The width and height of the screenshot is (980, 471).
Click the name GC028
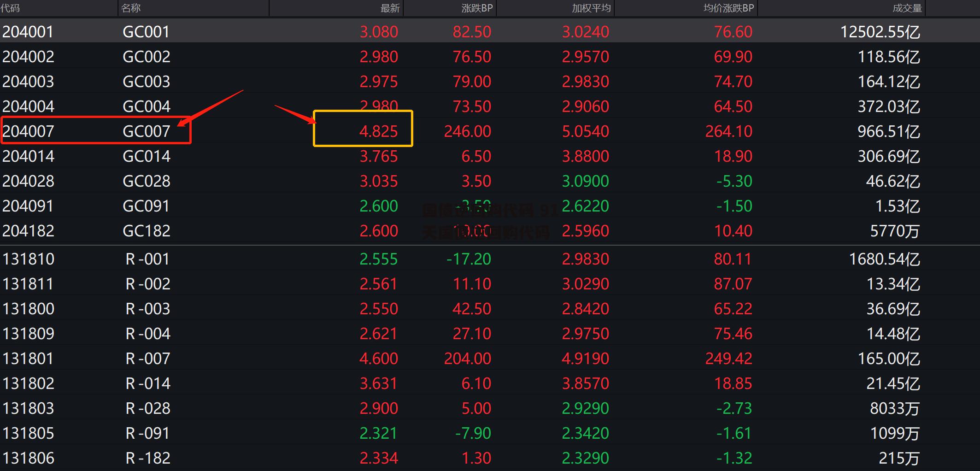click(147, 181)
